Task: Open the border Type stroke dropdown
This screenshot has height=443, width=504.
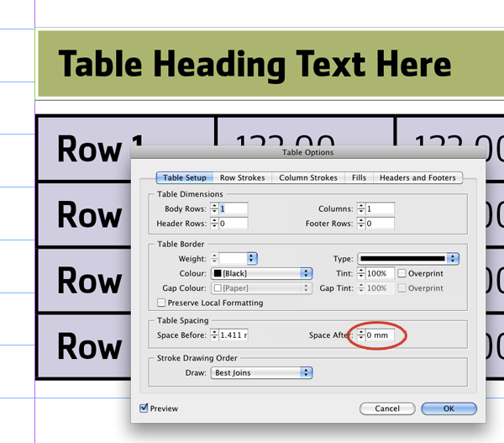Action: point(408,258)
